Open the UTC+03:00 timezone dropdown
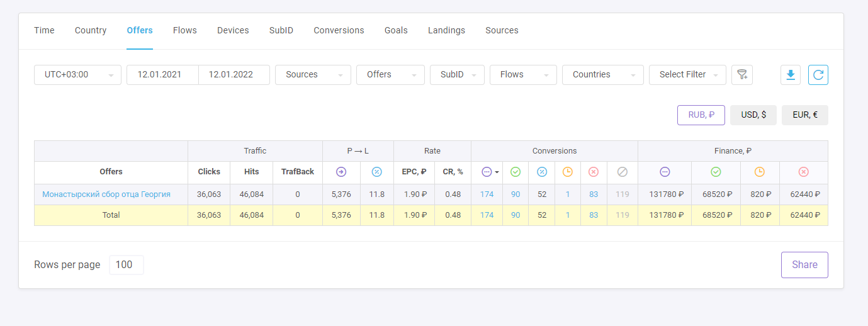Image resolution: width=868 pixels, height=326 pixels. click(77, 75)
